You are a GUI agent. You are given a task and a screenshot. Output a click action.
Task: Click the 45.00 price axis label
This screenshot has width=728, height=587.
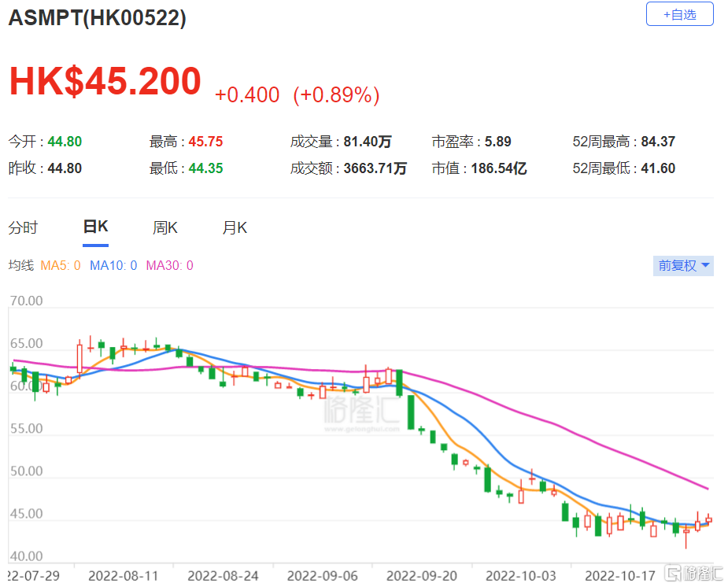point(27,514)
